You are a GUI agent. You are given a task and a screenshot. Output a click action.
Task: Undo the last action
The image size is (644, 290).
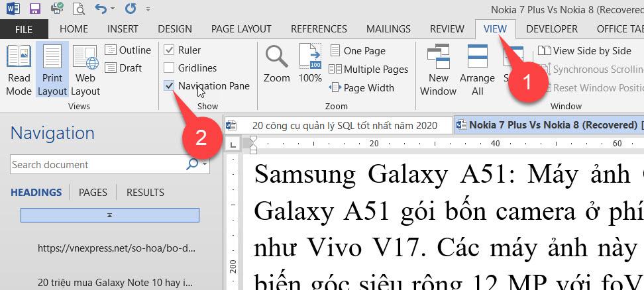pos(100,8)
